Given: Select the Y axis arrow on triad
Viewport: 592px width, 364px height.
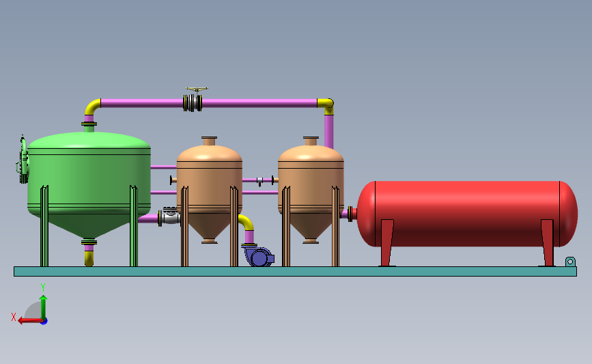Looking at the screenshot, I should pos(44,308).
